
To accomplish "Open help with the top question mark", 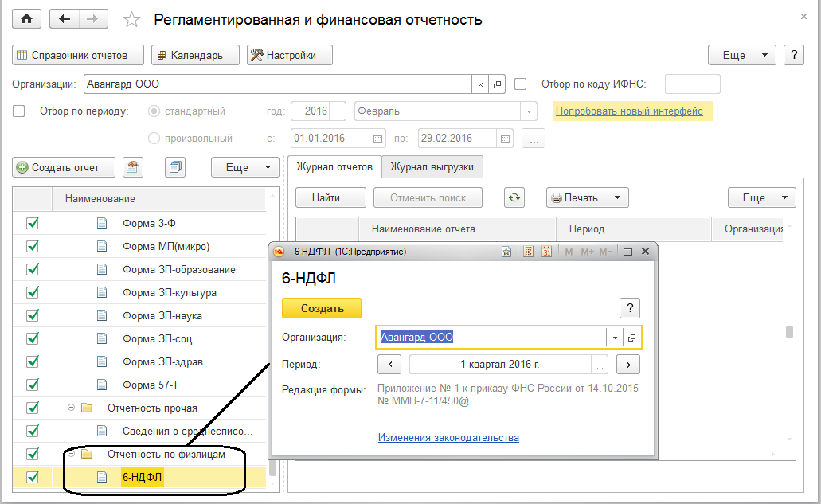I will (794, 55).
